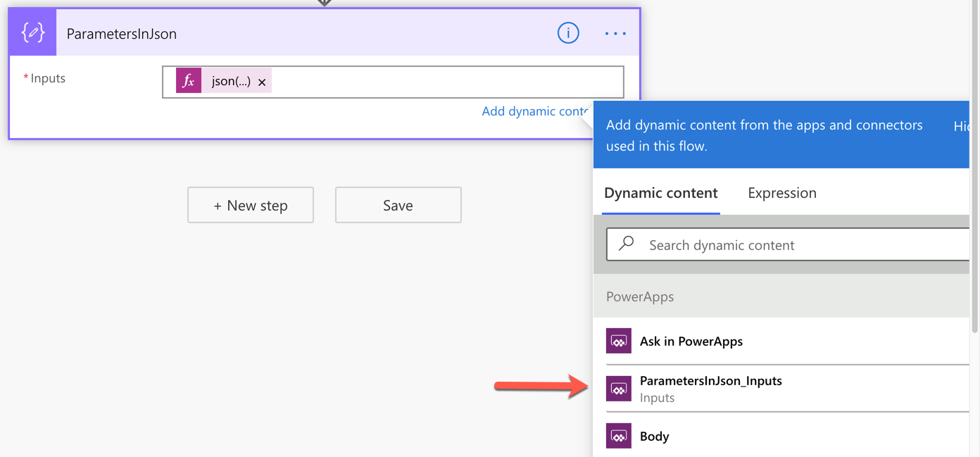
Task: Switch to the Expression tab
Action: tap(781, 193)
